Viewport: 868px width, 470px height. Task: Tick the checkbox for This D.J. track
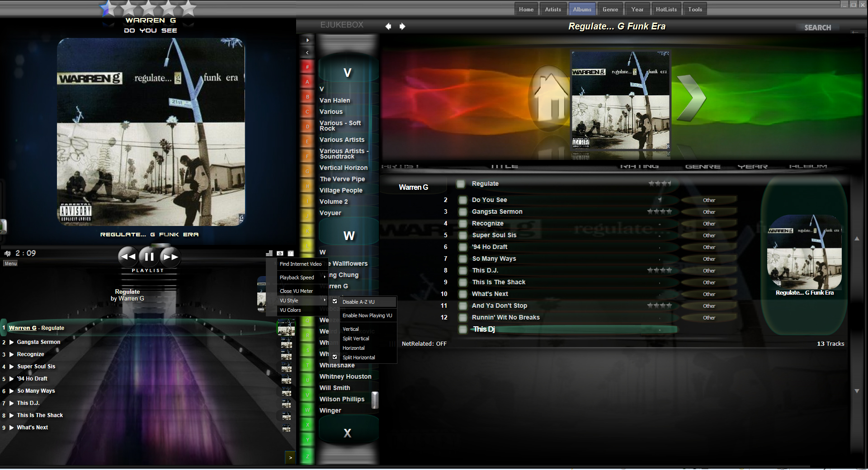tap(463, 270)
